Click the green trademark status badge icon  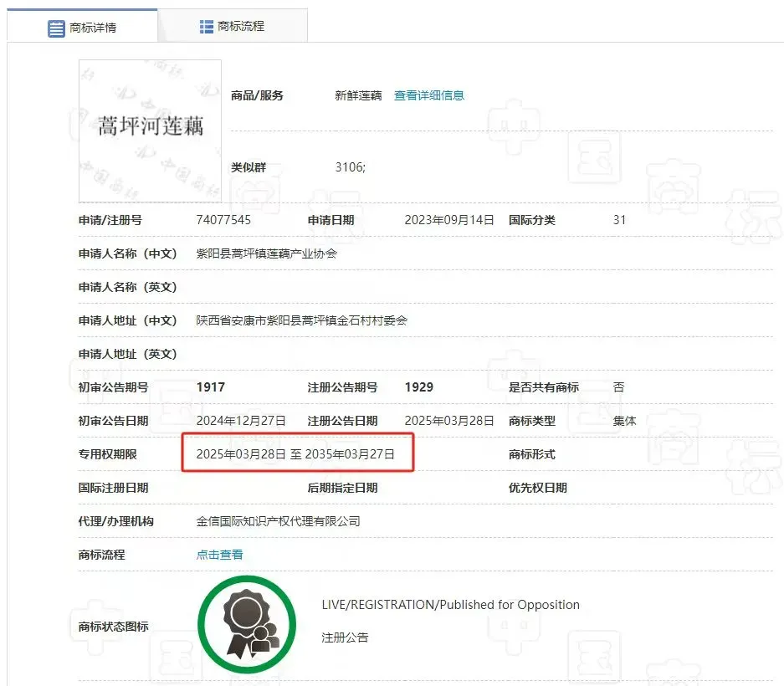click(x=247, y=625)
